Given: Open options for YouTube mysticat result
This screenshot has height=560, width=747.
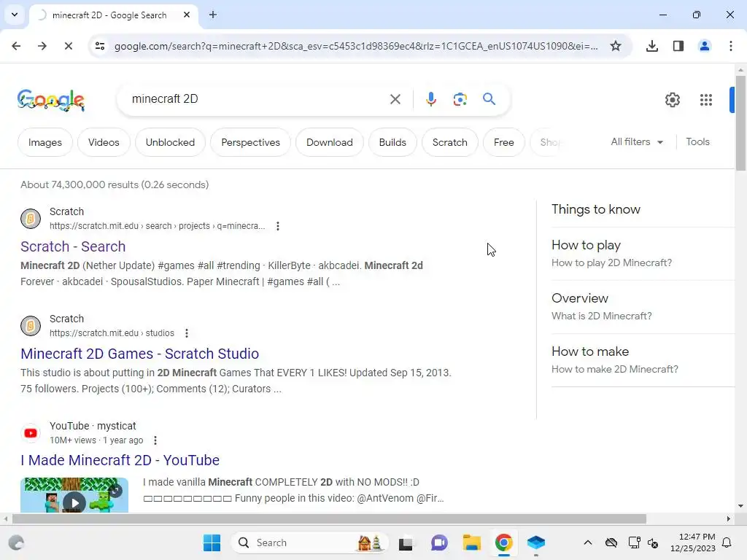Looking at the screenshot, I should pyautogui.click(x=155, y=440).
